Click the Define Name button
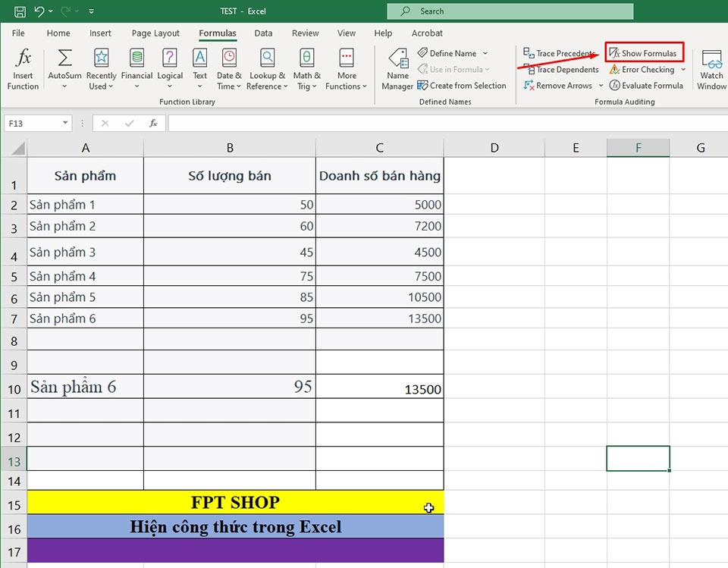The height and width of the screenshot is (568, 728). pyautogui.click(x=447, y=53)
